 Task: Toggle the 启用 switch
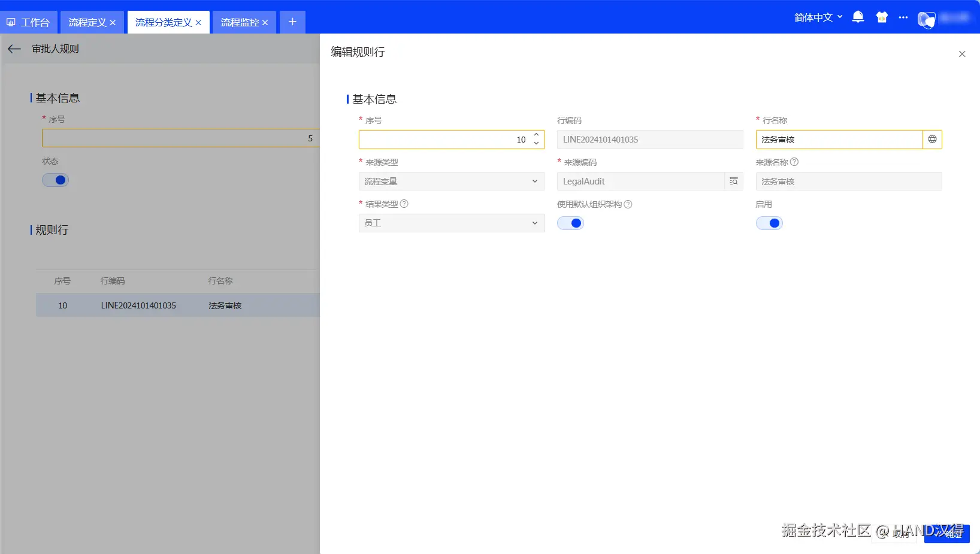point(769,223)
